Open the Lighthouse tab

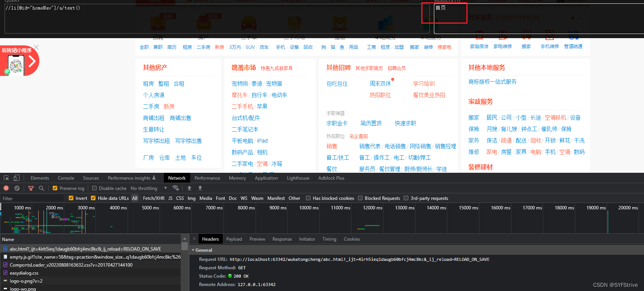click(x=298, y=178)
